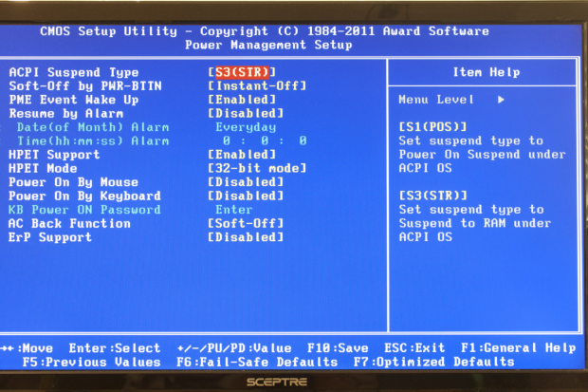The height and width of the screenshot is (392, 588).
Task: Click the Item Help panel heading
Action: click(487, 72)
